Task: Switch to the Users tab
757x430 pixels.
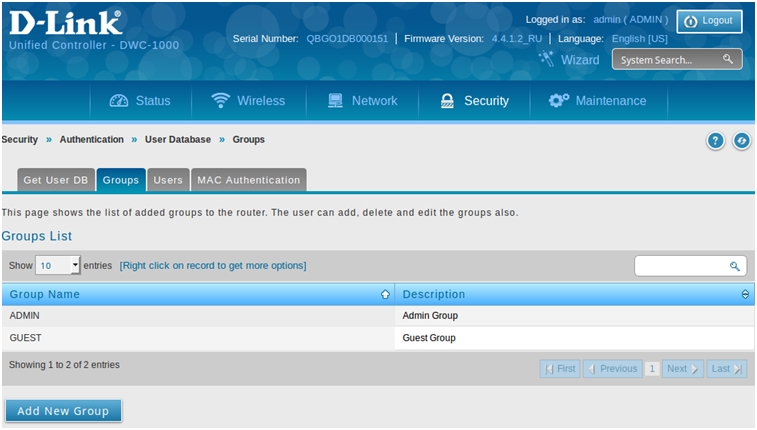Action: (x=168, y=180)
